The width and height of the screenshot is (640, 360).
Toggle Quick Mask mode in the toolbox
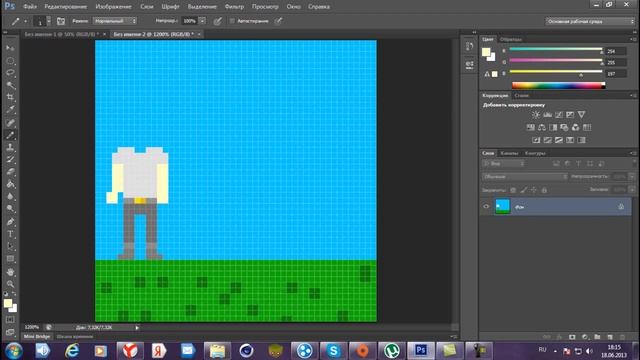10,320
